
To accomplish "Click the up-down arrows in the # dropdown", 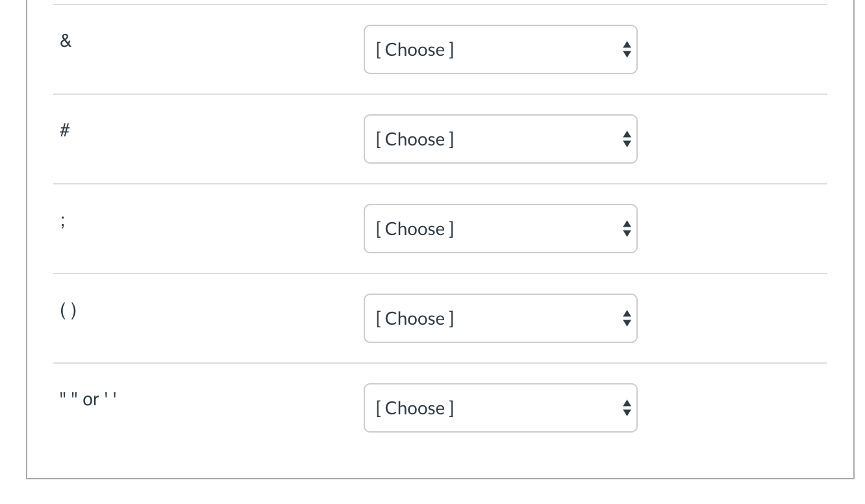I will point(627,139).
